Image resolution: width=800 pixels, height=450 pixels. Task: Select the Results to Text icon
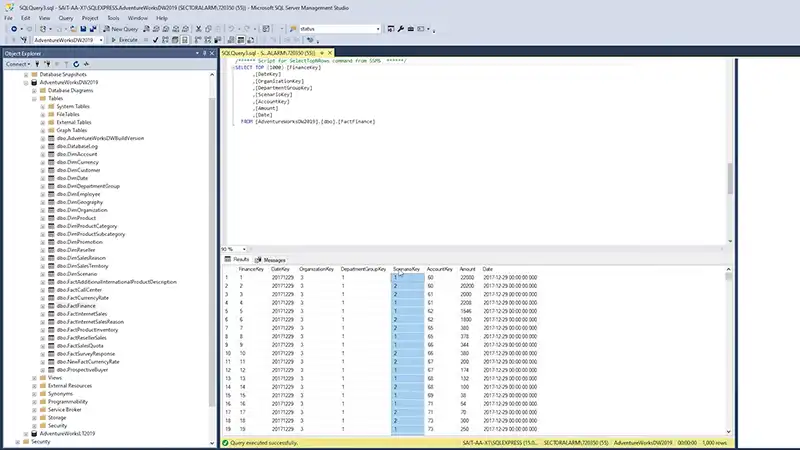pyautogui.click(x=231, y=40)
